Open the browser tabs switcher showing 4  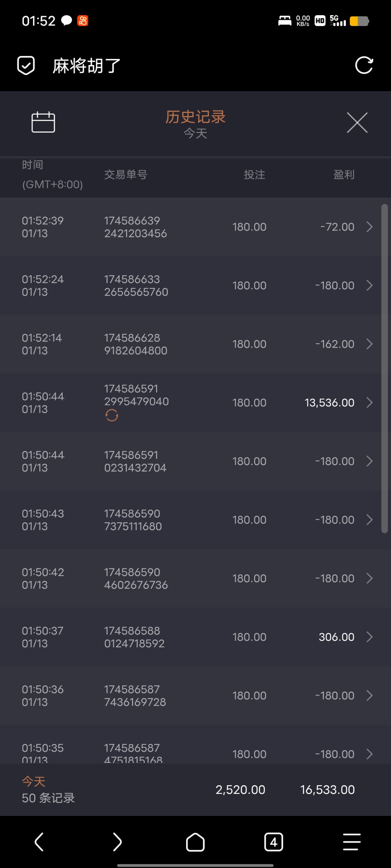pos(273,842)
